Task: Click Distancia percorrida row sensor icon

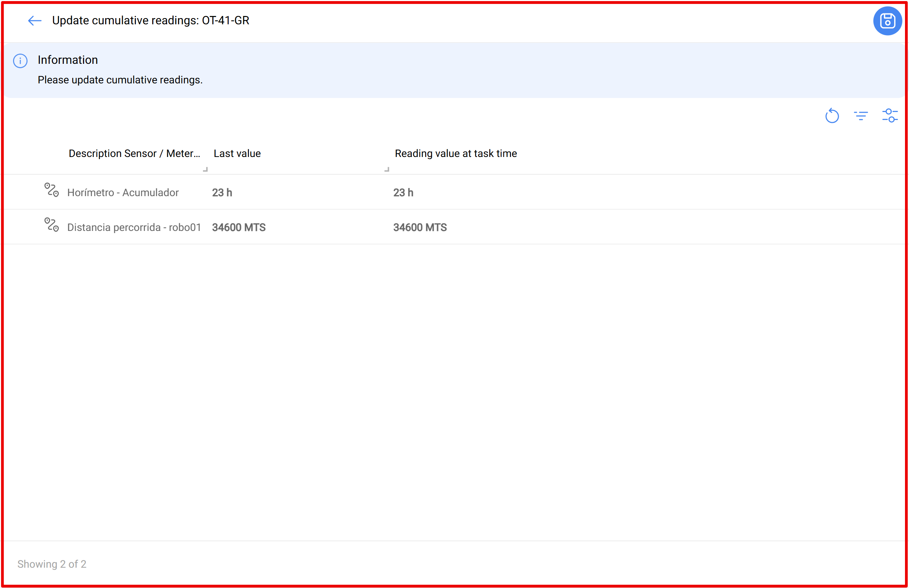Action: click(x=51, y=224)
